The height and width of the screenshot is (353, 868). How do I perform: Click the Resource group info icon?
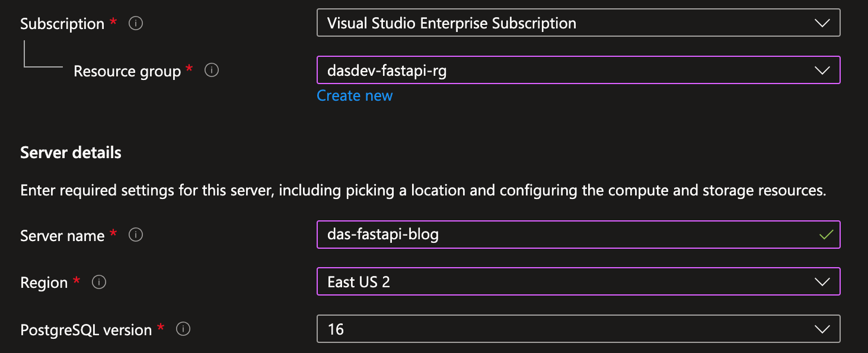211,70
